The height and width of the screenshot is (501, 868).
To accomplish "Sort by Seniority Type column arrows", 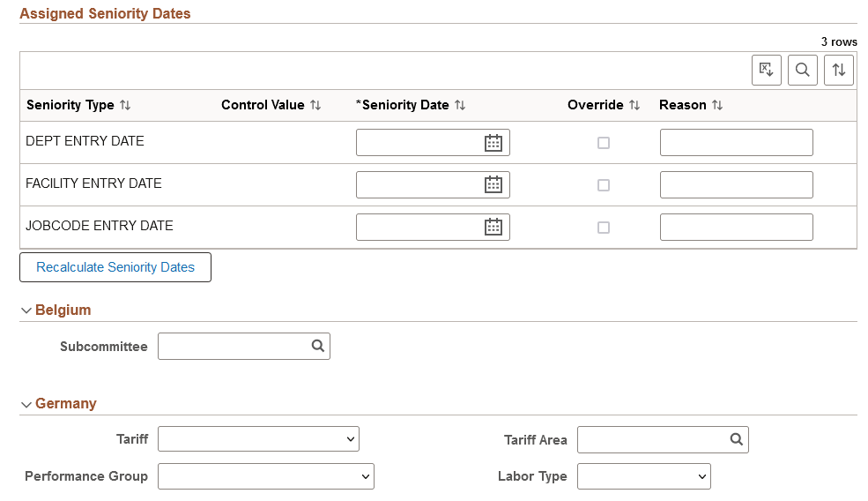I will point(126,105).
